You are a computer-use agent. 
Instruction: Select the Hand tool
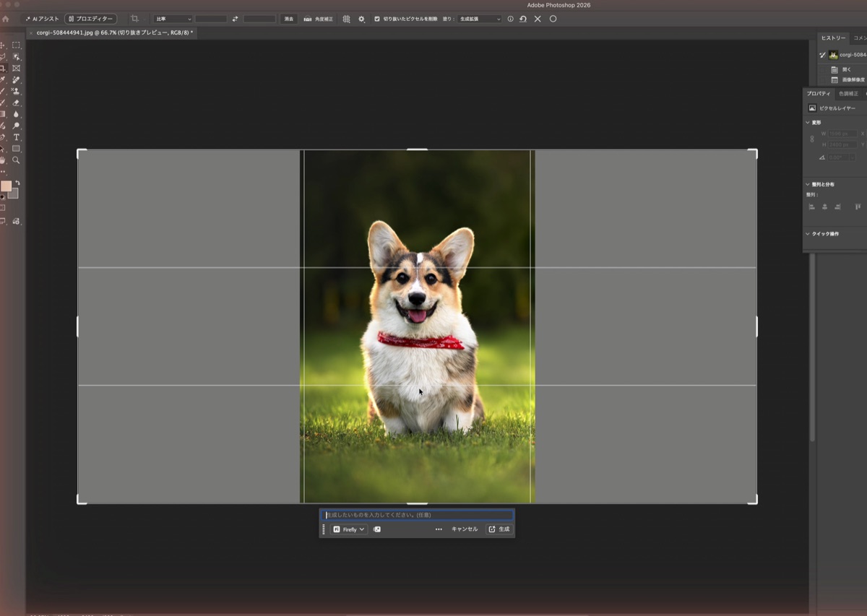[x=3, y=160]
